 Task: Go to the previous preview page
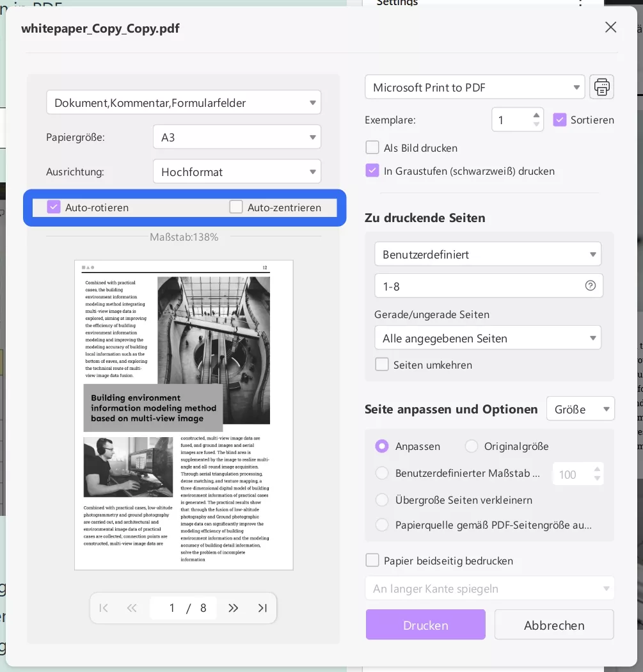pos(132,608)
